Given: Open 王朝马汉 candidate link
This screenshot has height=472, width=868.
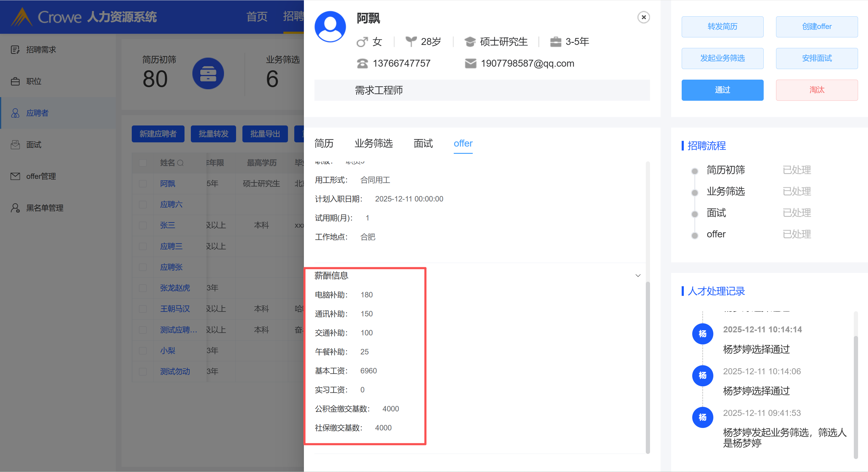Looking at the screenshot, I should coord(175,309).
